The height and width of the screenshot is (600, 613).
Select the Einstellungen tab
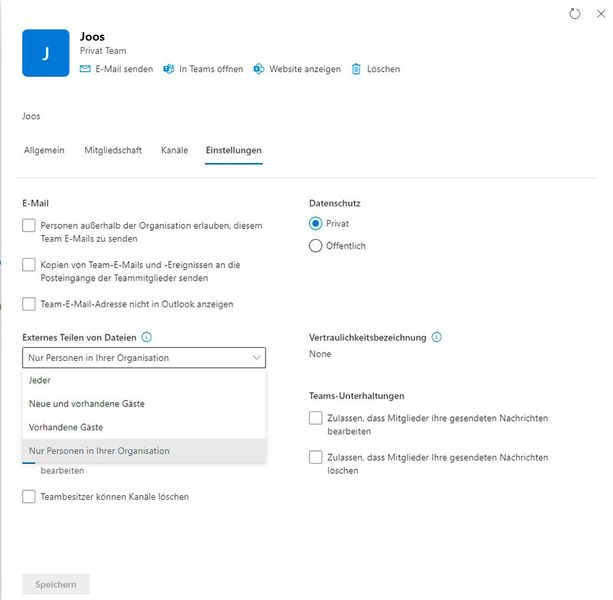coord(234,150)
